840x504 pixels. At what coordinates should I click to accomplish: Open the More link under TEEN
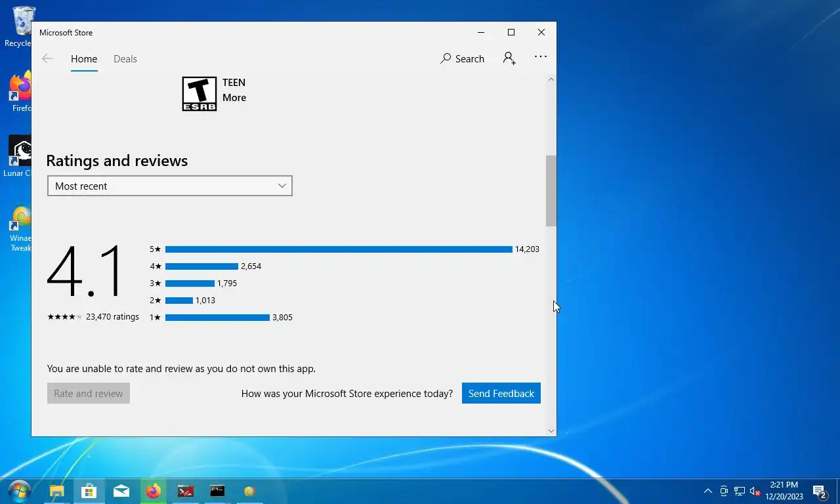coord(234,98)
